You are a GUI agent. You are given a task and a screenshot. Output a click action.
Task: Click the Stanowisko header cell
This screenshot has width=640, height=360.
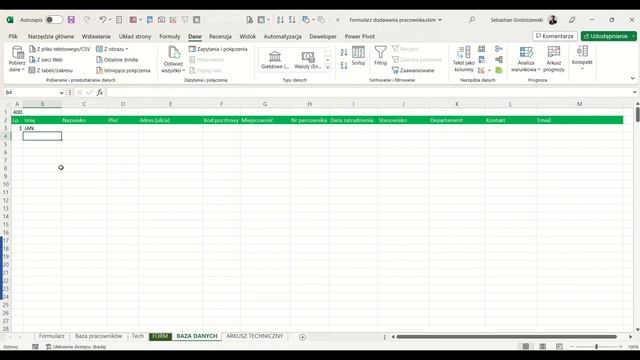point(403,120)
